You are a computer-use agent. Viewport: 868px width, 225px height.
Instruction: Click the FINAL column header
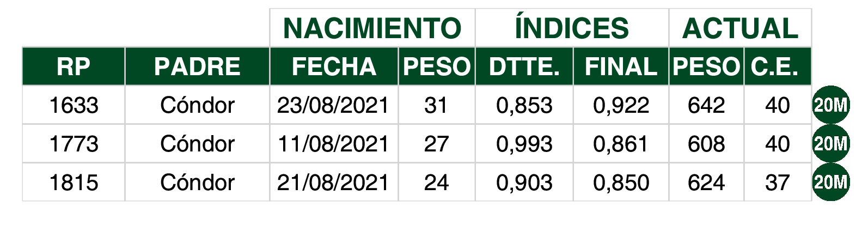point(621,66)
